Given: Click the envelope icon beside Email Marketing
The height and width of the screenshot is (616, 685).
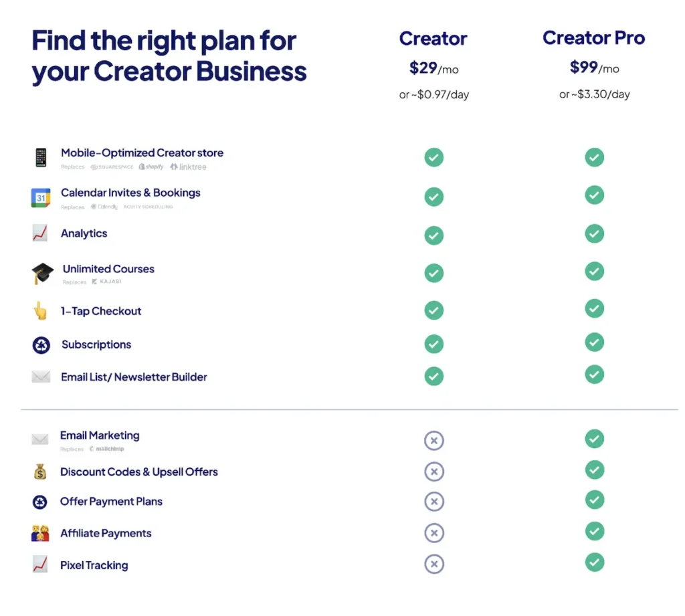Looking at the screenshot, I should pyautogui.click(x=40, y=439).
